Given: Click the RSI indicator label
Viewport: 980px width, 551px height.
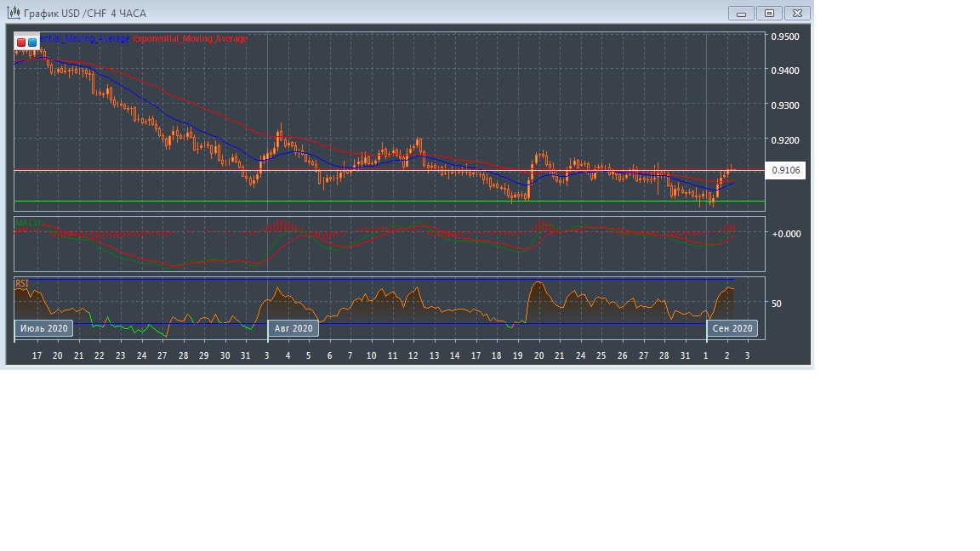Looking at the screenshot, I should coord(22,283).
